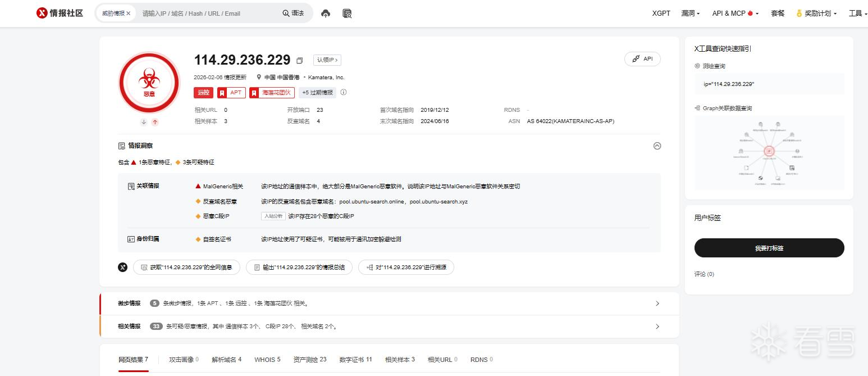Viewport: 868px width, 376px height.
Task: Collapse the 情报洞察 section
Action: tap(657, 146)
